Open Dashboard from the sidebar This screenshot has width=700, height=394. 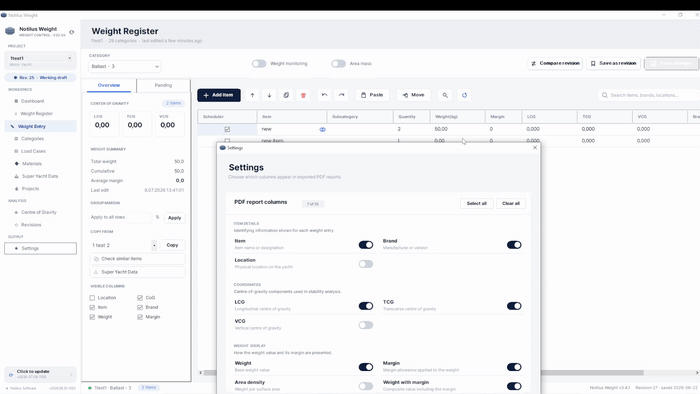[32, 101]
